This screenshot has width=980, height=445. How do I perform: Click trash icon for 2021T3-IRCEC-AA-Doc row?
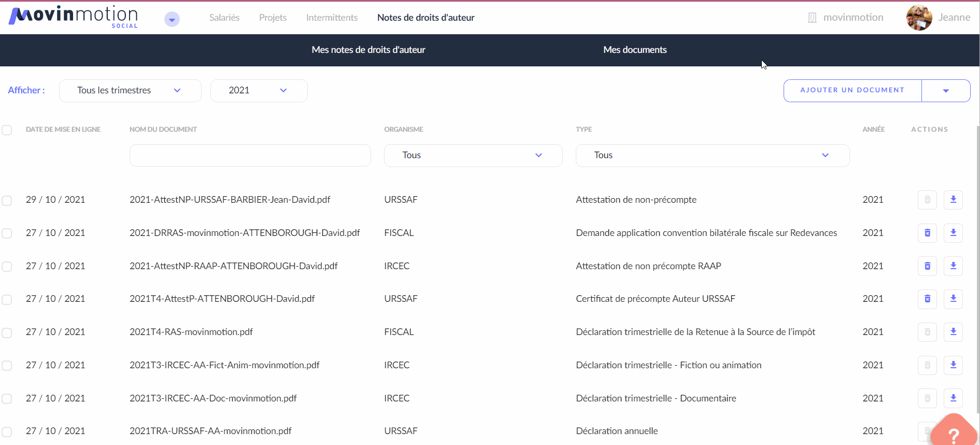click(927, 398)
